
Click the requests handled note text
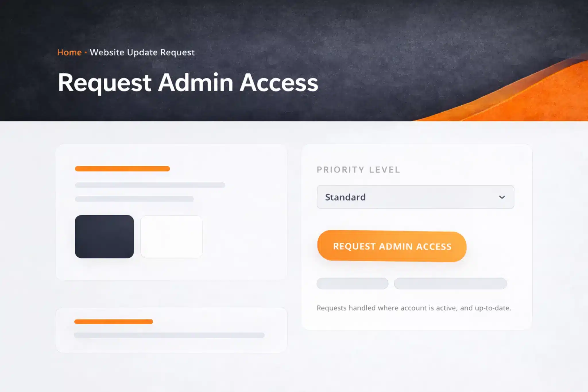click(414, 308)
